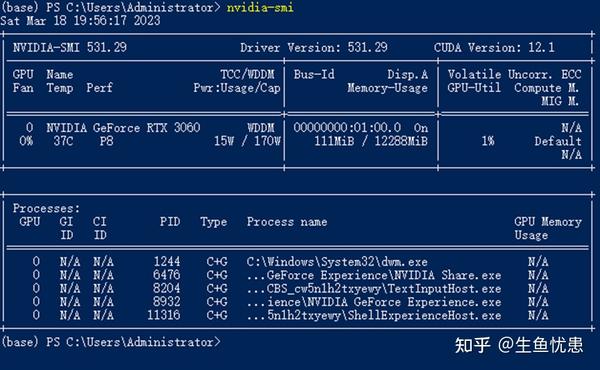Click the 111MiB / 12288MiB memory usage
600x370 pixels.
click(x=371, y=141)
